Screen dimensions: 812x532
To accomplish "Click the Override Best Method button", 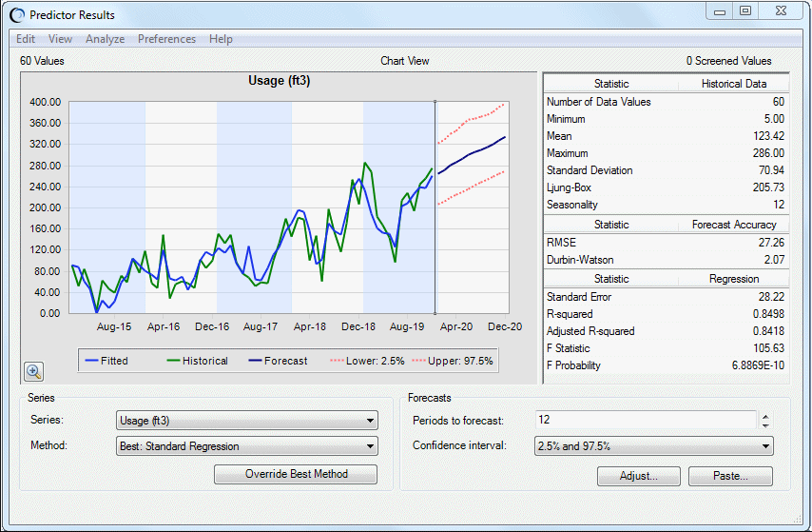I will click(x=296, y=474).
